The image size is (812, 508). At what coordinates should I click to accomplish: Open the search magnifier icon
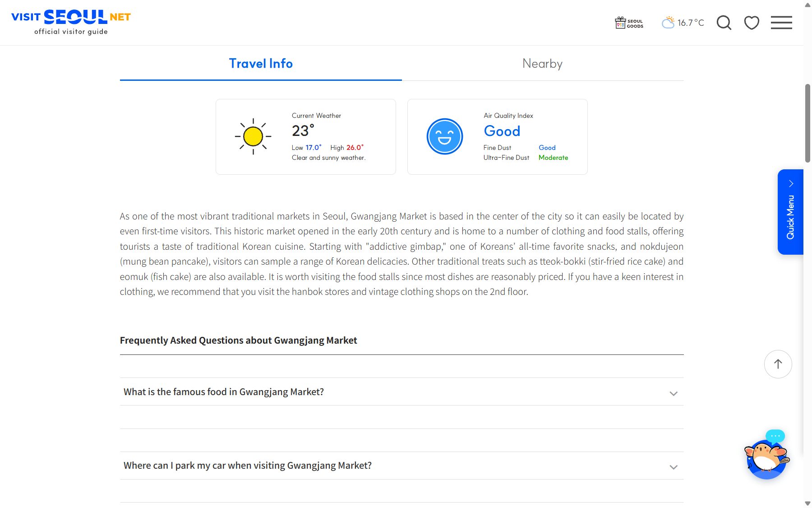click(724, 23)
